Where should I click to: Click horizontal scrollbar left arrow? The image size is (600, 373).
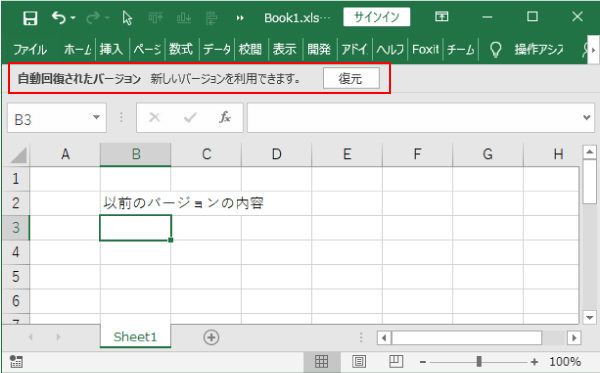tap(384, 338)
